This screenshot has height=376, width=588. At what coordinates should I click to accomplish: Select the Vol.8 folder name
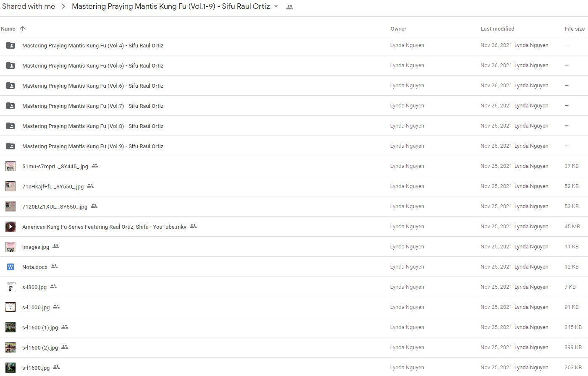click(x=93, y=126)
